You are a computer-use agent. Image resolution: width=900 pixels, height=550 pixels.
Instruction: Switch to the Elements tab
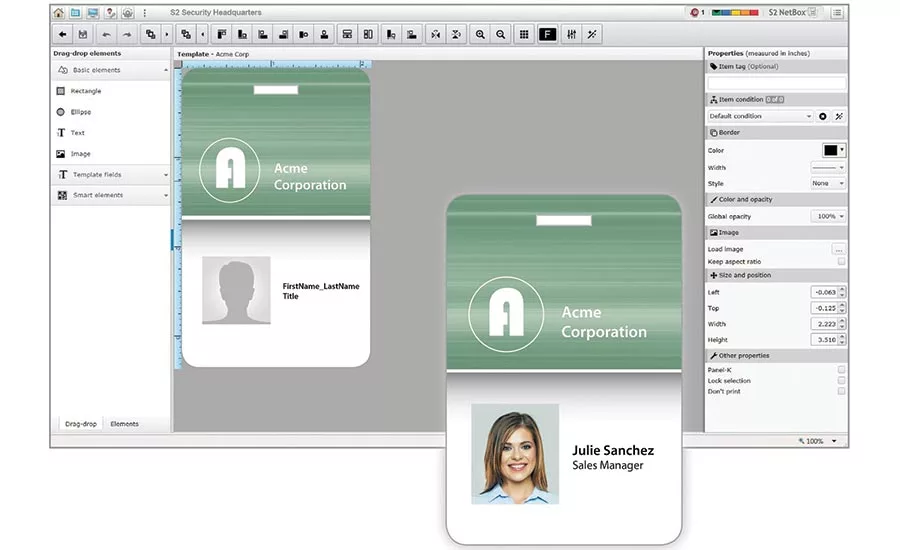[125, 424]
